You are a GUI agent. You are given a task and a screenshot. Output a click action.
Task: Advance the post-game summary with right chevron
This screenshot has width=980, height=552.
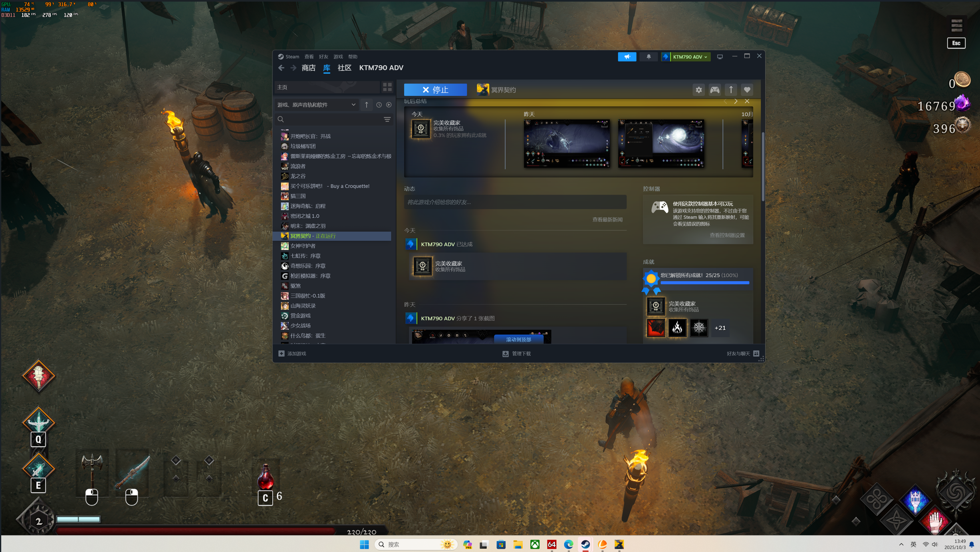(x=736, y=101)
